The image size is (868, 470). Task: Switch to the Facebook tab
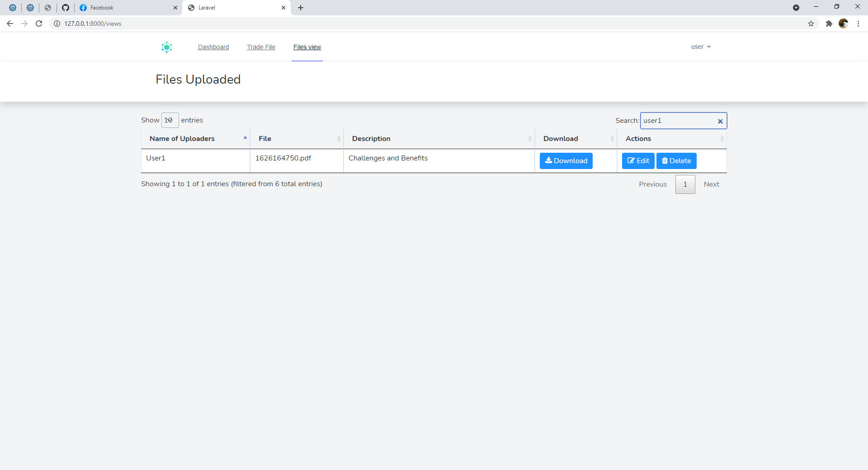tap(128, 8)
